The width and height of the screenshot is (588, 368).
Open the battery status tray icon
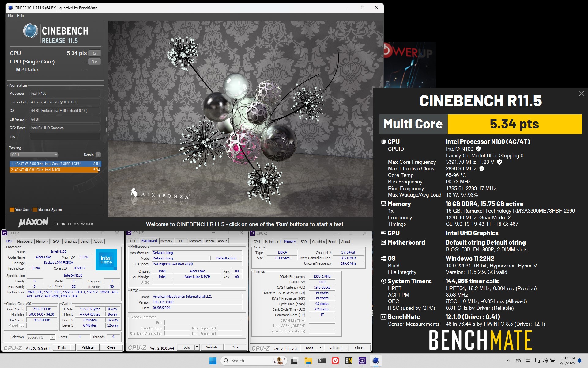[552, 361]
